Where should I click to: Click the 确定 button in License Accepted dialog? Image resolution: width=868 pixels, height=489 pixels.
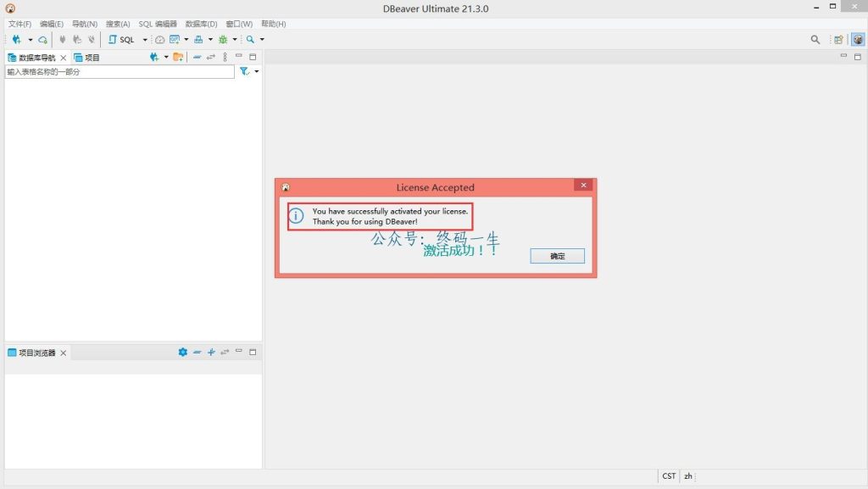click(558, 256)
